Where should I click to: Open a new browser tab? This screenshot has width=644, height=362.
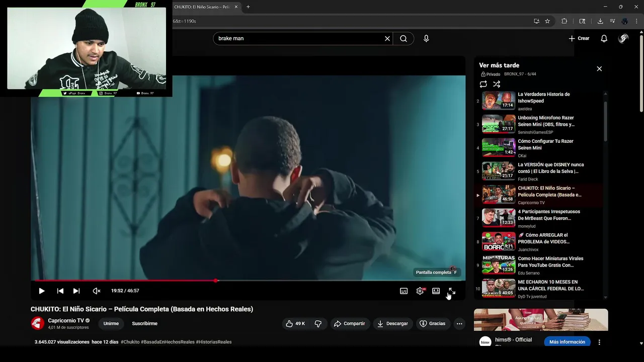click(248, 7)
